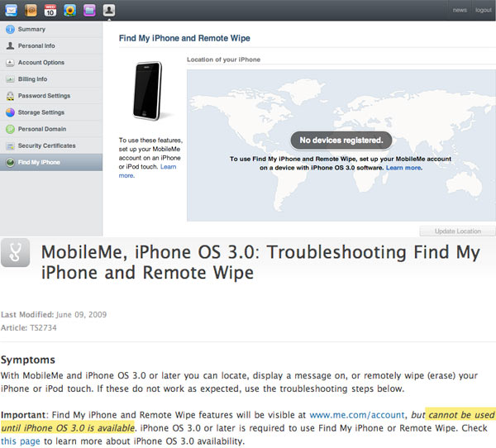Open Password Settings

pos(44,96)
